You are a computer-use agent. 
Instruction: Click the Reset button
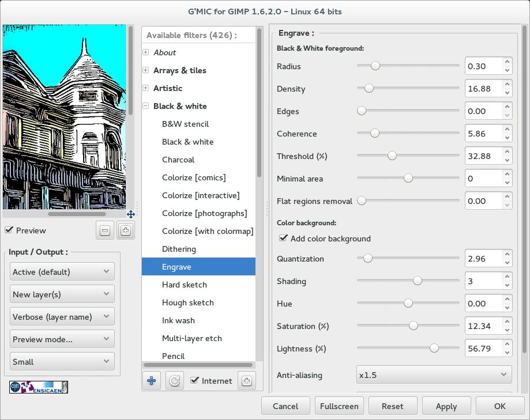tap(392, 406)
